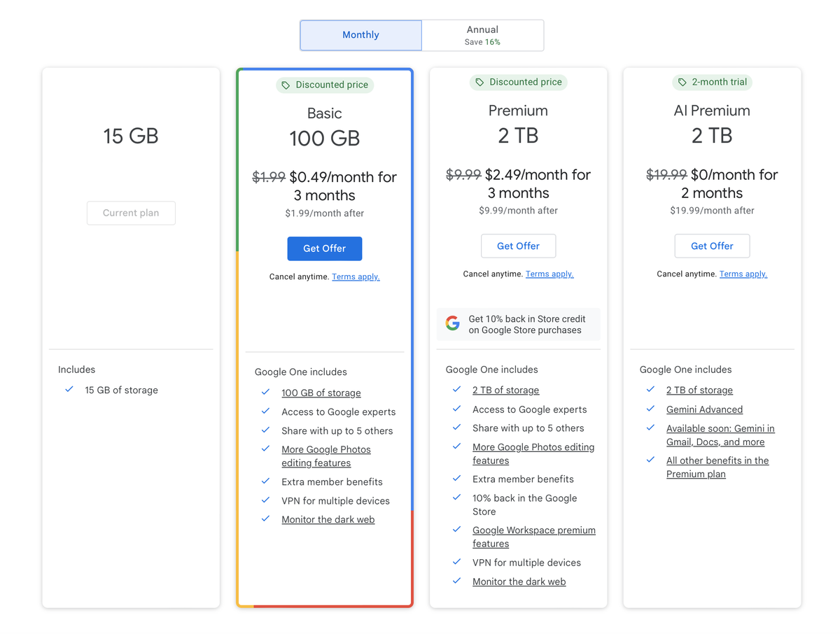This screenshot has width=840, height=634.
Task: Click the tag icon on Premium's Discounted price badge
Action: point(478,82)
